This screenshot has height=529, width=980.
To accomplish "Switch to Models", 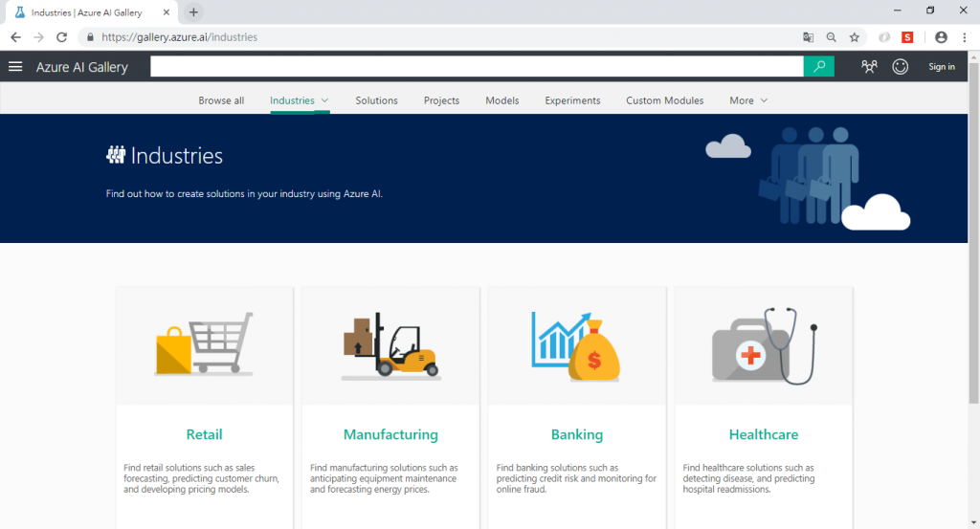I will pyautogui.click(x=501, y=100).
